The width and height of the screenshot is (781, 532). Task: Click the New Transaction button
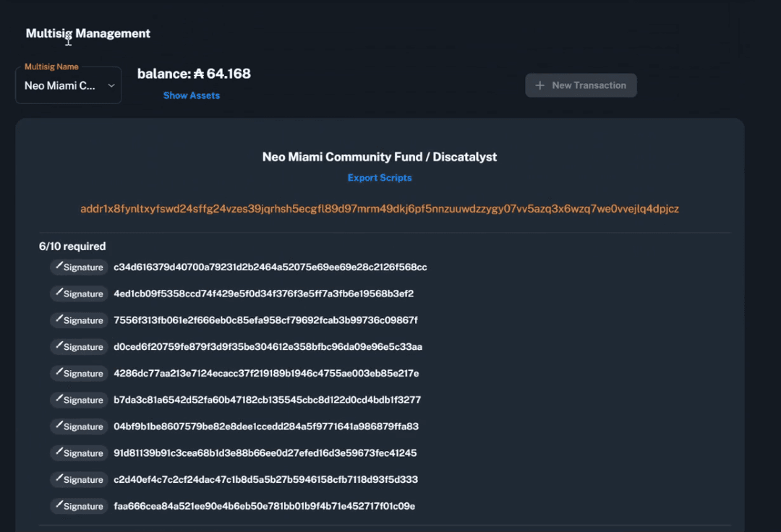[581, 85]
